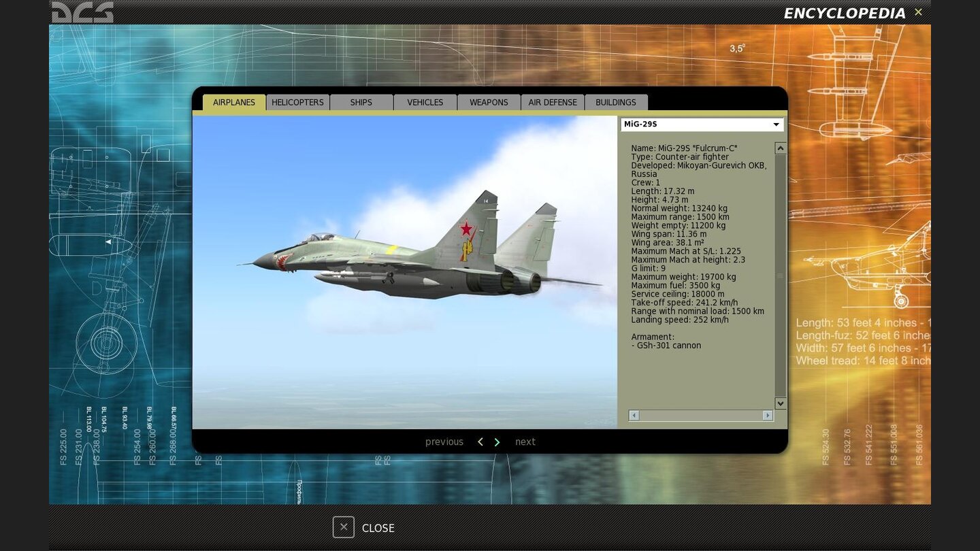Click the 'Height: 4.73 m' line

coord(659,200)
